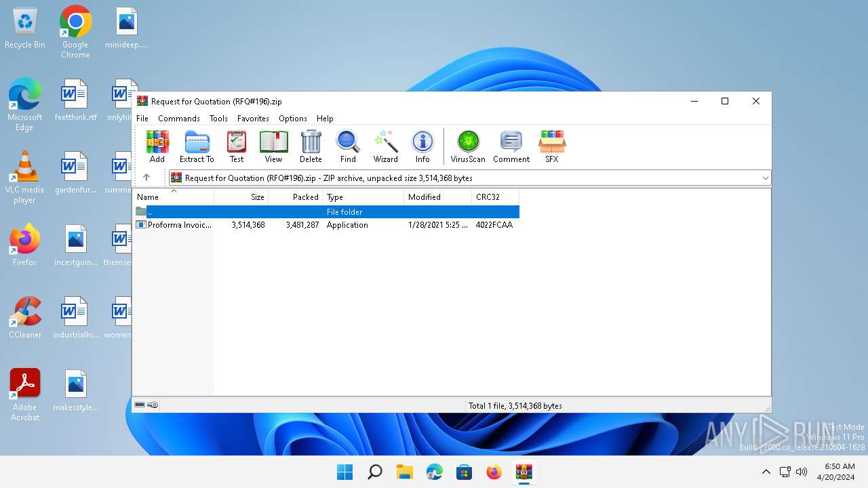Open the Help menu
868x488 pixels.
coord(325,118)
